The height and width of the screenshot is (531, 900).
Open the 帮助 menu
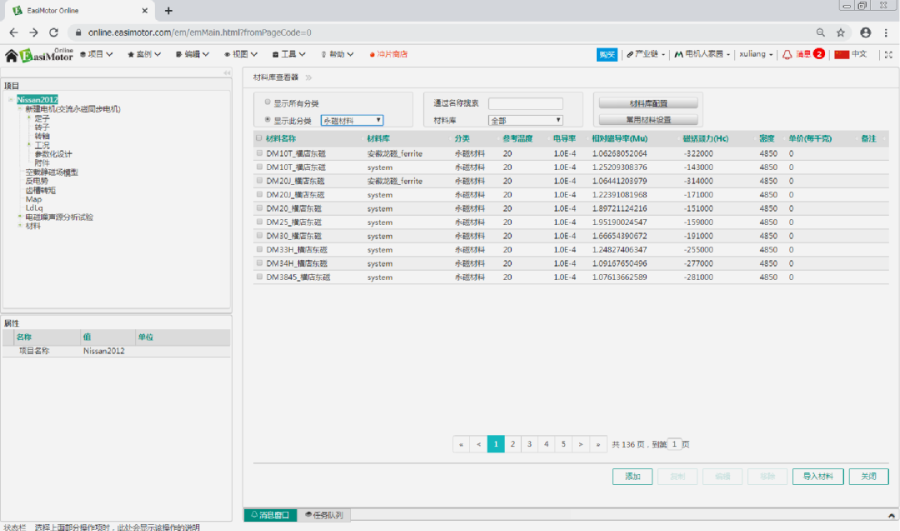pos(337,55)
